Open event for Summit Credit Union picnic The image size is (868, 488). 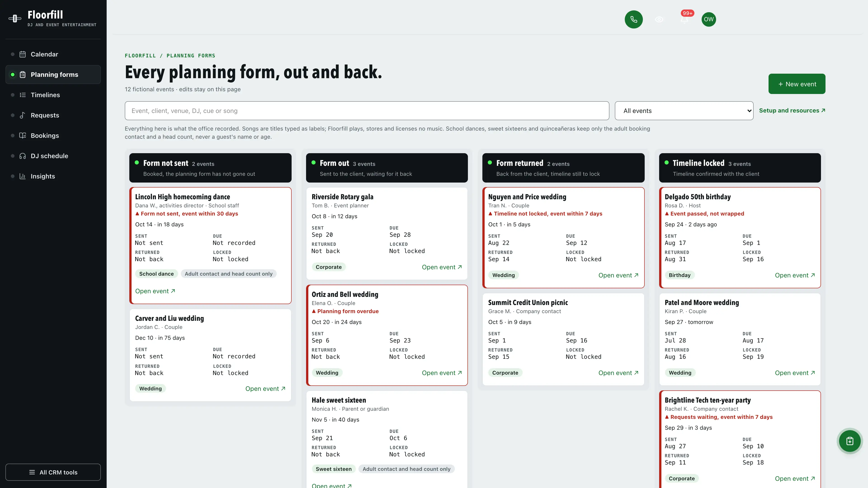point(618,373)
